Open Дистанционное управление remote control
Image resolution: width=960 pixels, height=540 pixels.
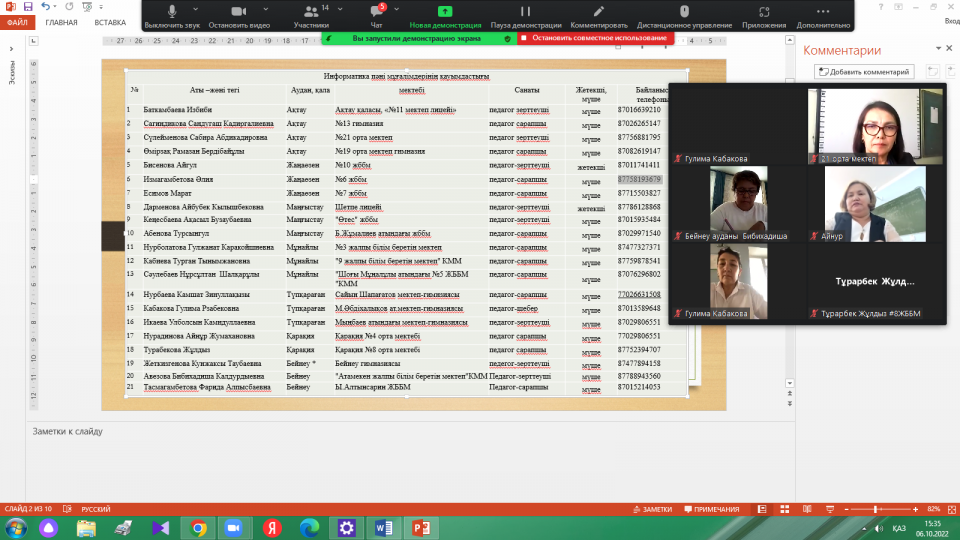pos(684,16)
